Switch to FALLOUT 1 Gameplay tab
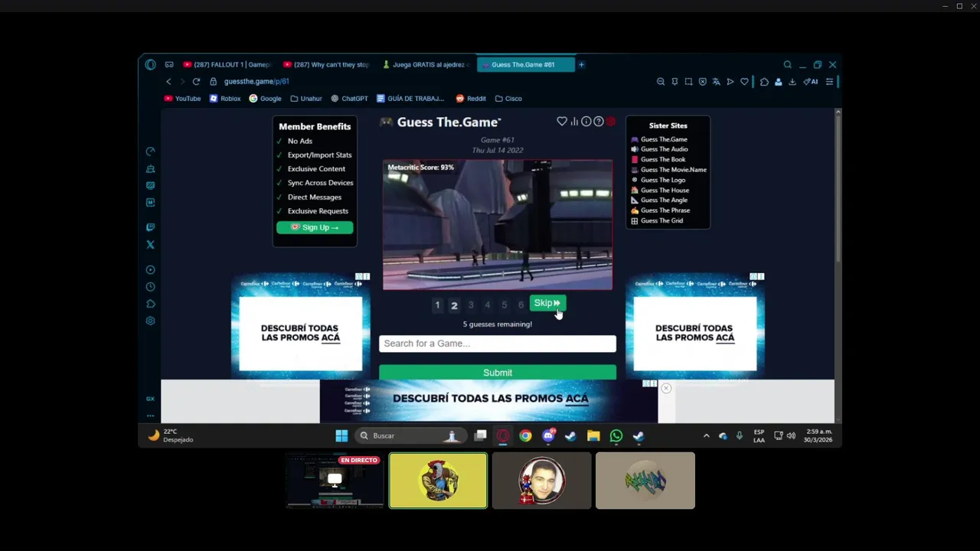 pos(227,64)
